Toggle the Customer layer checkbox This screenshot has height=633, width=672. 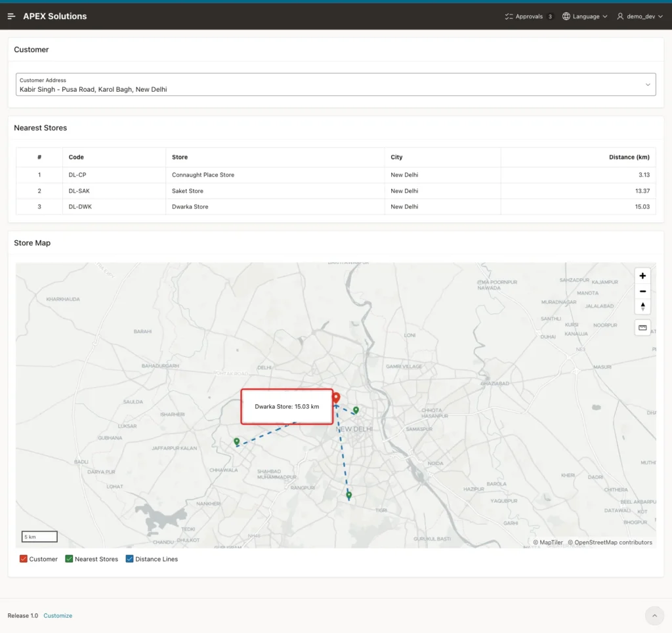(x=24, y=559)
